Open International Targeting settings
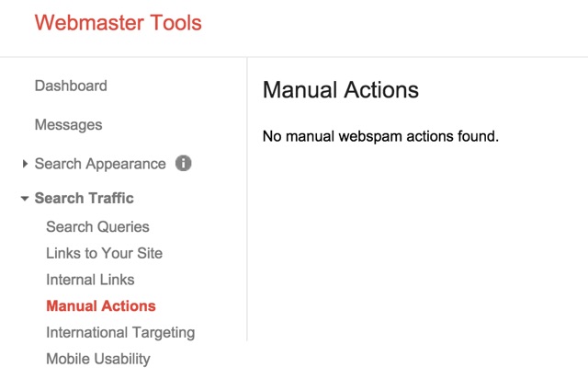This screenshot has height=379, width=588. coord(120,333)
